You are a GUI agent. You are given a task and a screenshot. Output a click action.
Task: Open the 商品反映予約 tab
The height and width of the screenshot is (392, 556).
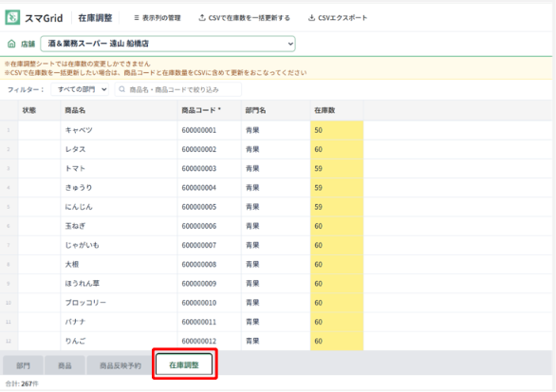[x=120, y=365]
